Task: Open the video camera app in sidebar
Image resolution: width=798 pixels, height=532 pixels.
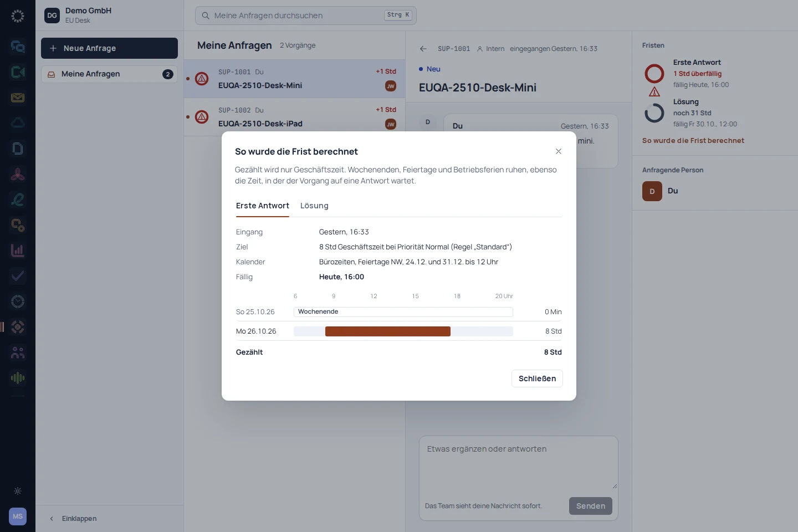Action: [18, 72]
